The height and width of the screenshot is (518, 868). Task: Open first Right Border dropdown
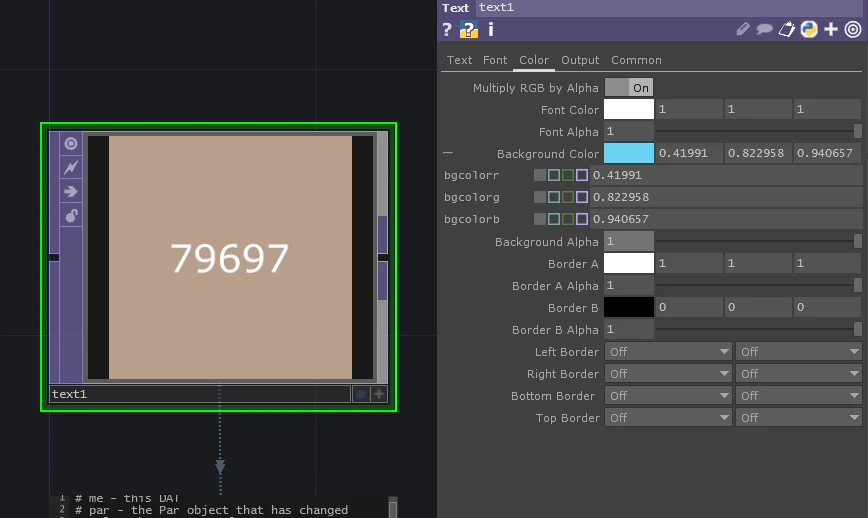[668, 374]
